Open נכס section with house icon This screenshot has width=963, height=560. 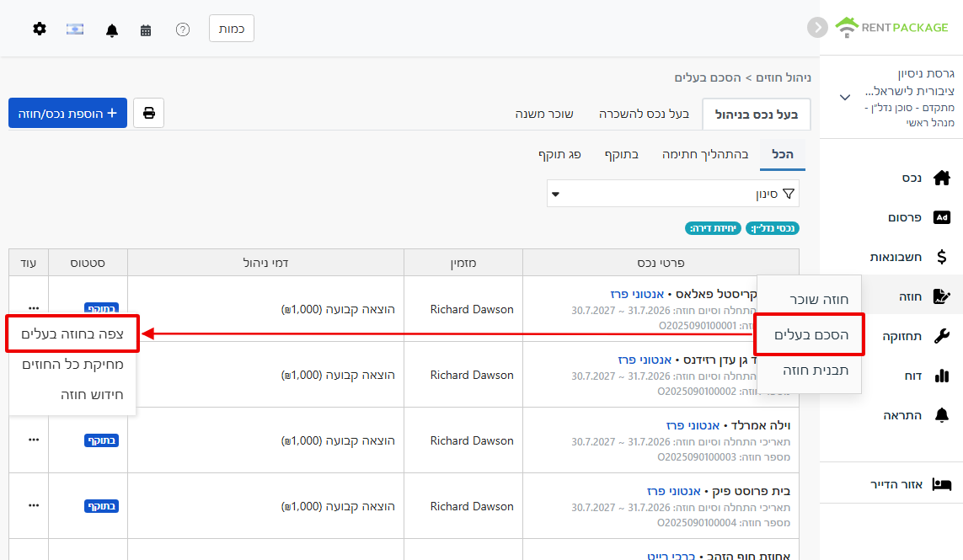coord(926,178)
